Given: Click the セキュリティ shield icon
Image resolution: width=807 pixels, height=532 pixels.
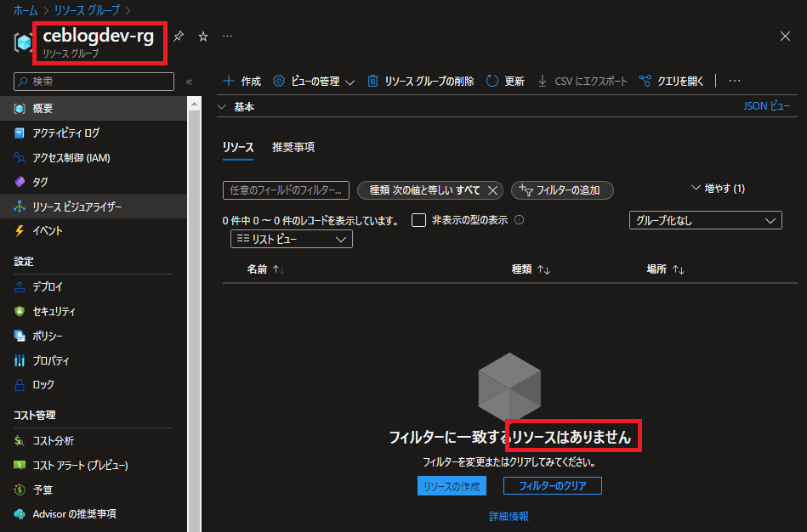Looking at the screenshot, I should [x=20, y=311].
